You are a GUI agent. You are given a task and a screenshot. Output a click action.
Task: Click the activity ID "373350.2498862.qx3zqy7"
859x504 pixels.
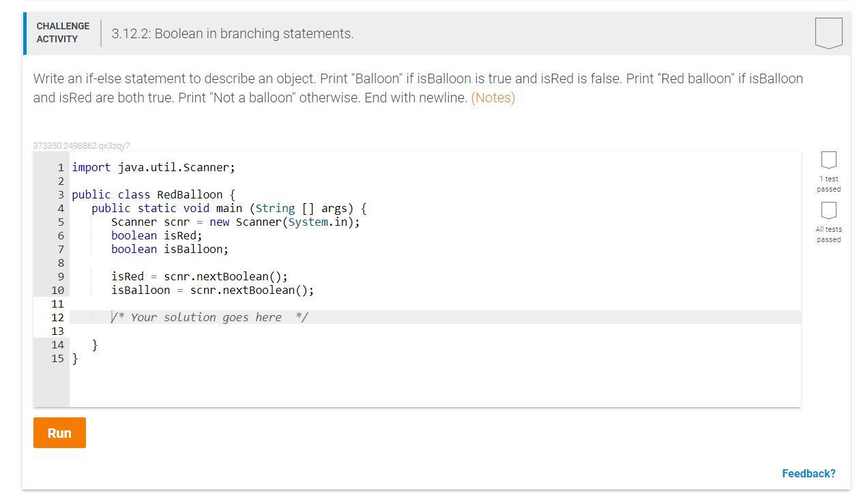[81, 145]
